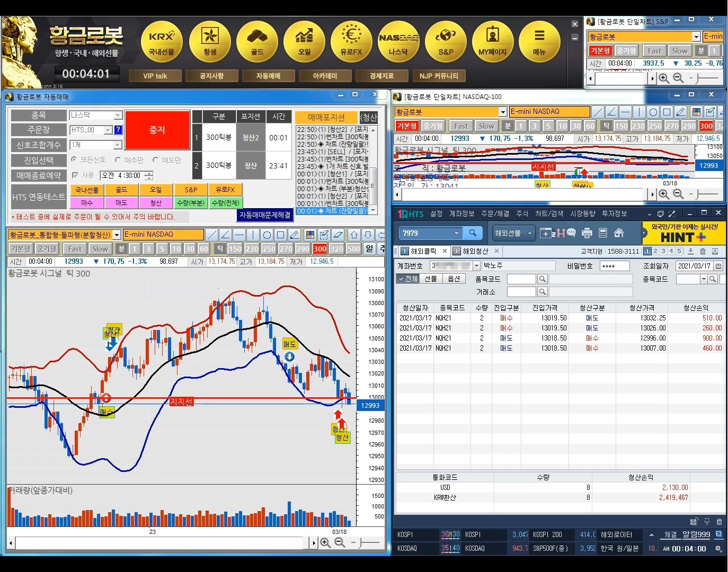Open the 종목 dropdown showing 나스닥
The height and width of the screenshot is (572, 728).
118,115
